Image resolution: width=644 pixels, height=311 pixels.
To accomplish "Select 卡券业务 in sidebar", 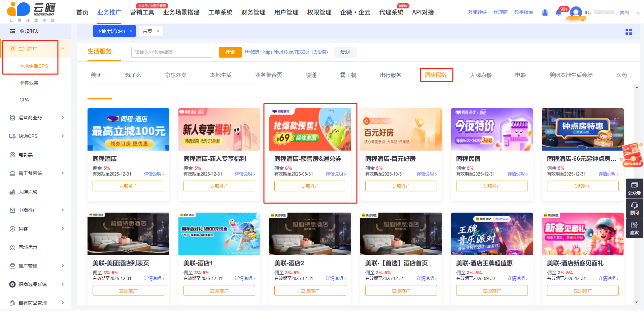I will [29, 83].
